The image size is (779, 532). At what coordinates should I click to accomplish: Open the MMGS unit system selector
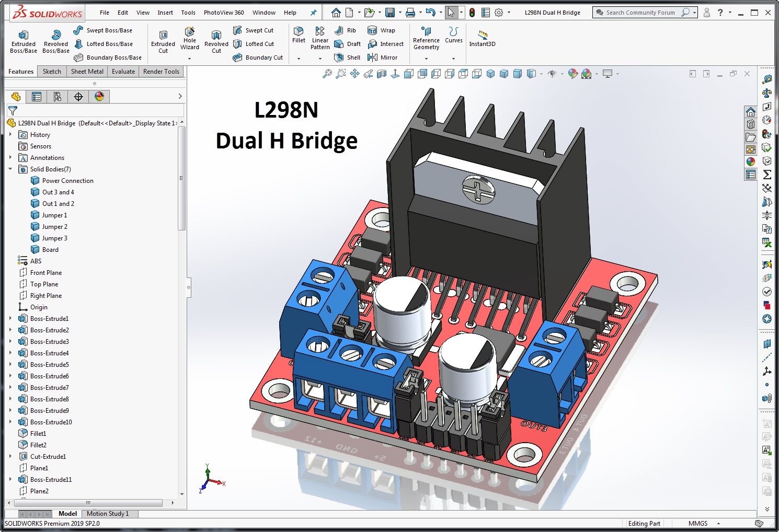[704, 524]
